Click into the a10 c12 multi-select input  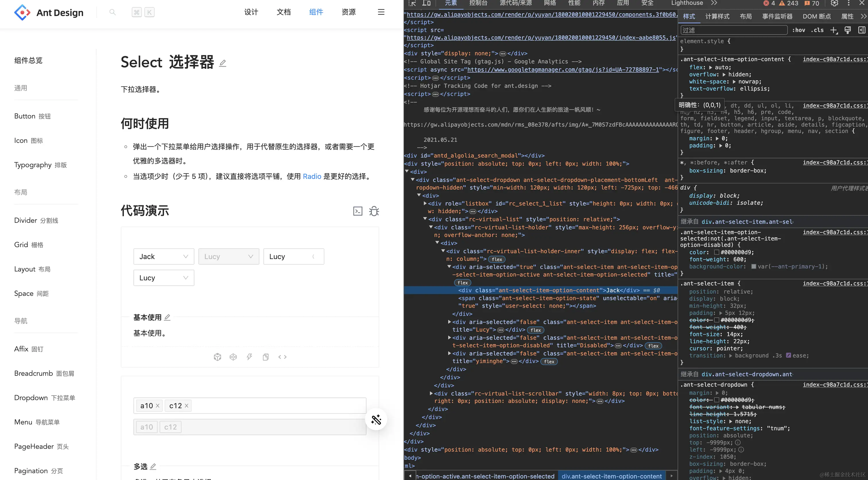coord(250,406)
